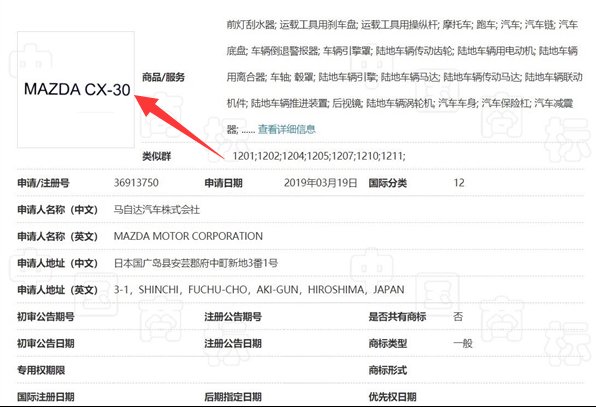Click goods text line starting 底盘; 车辆倒退警报器

[402, 51]
